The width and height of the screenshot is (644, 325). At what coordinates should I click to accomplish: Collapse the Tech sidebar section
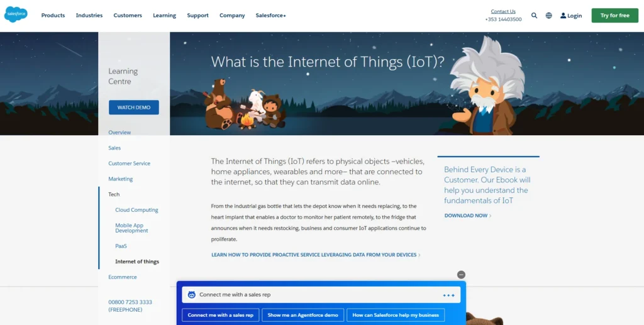click(114, 194)
